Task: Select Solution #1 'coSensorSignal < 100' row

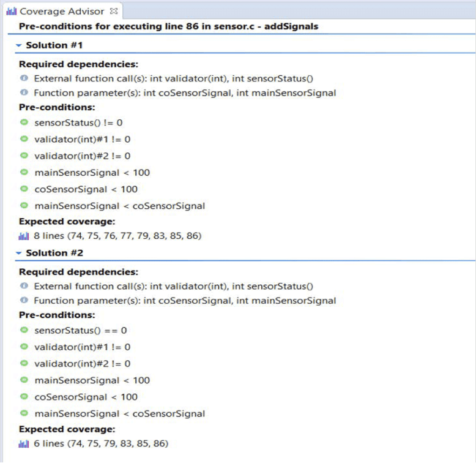Action: [86, 189]
